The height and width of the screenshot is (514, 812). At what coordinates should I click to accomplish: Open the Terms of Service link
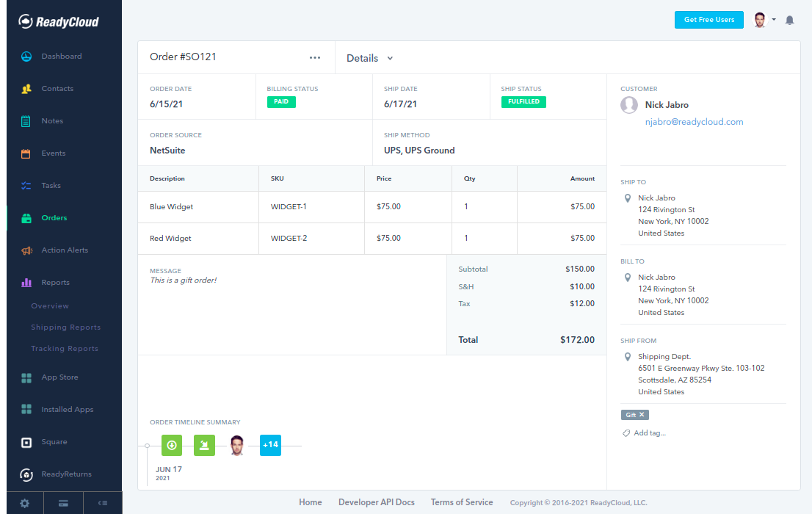click(x=462, y=502)
